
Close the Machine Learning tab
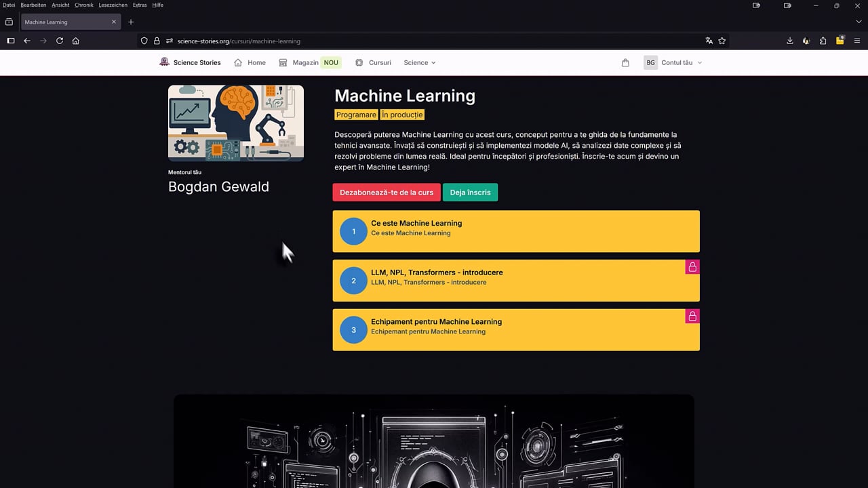(114, 22)
